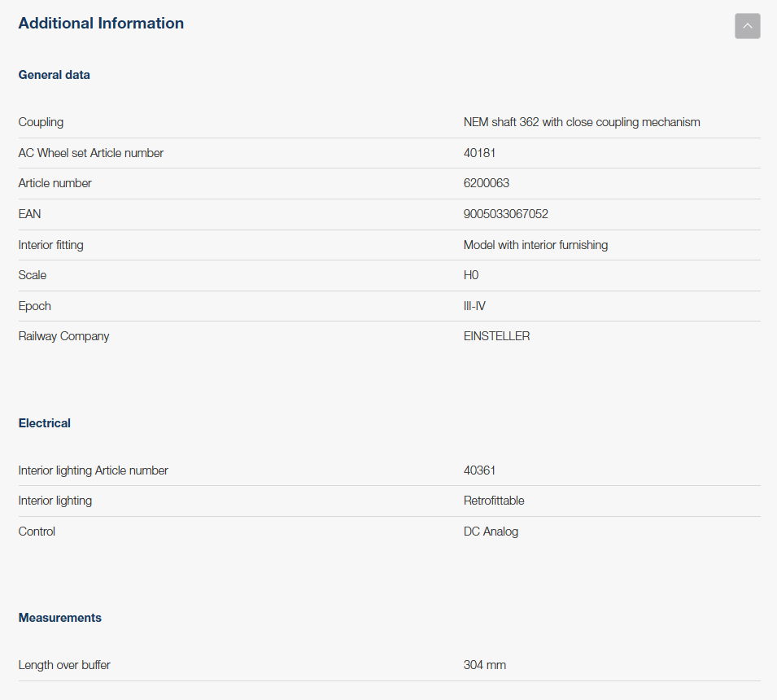Click the H0 scale value
The width and height of the screenshot is (777, 700).
[471, 275]
